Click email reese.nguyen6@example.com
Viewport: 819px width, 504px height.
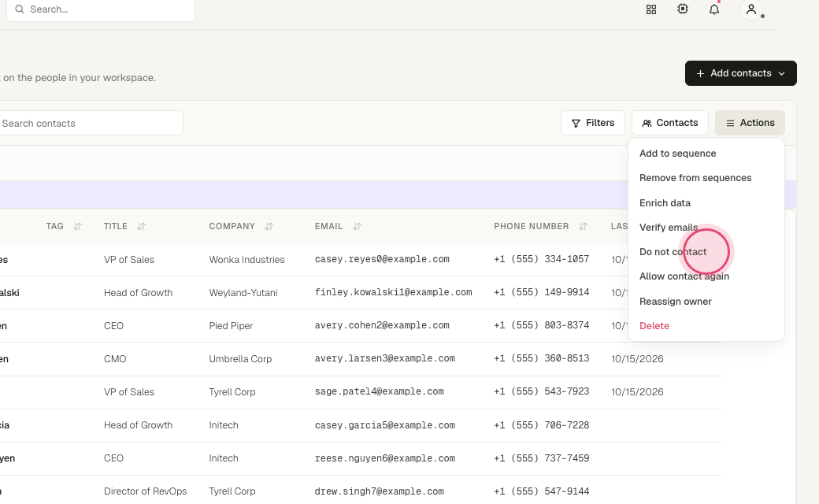pos(385,458)
